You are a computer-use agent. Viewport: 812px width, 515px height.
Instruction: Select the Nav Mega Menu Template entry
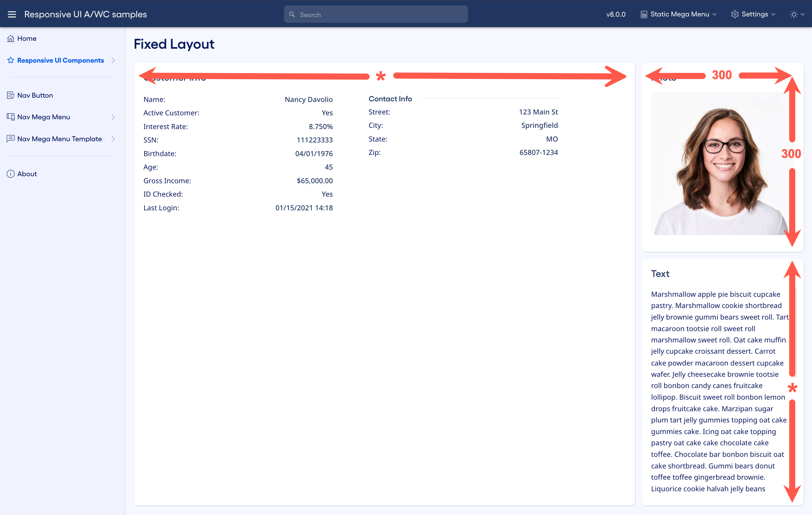coord(59,139)
